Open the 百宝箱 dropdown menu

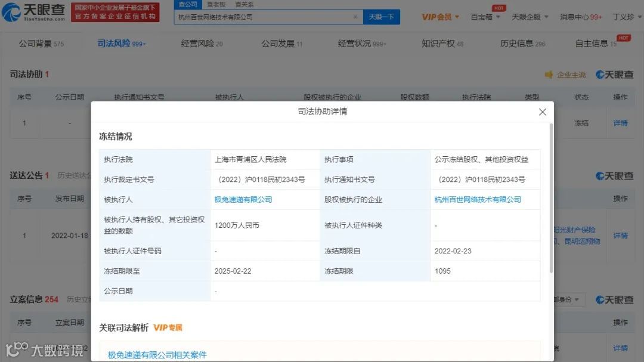485,17
